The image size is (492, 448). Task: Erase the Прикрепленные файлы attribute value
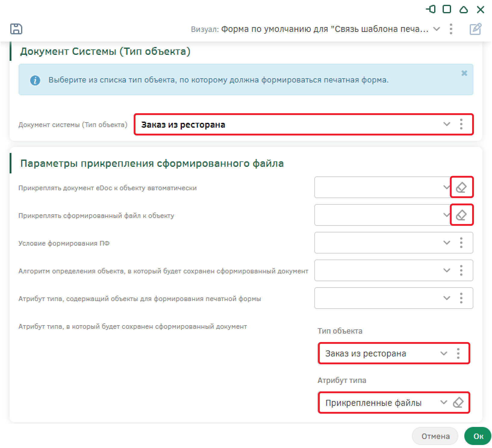click(458, 403)
